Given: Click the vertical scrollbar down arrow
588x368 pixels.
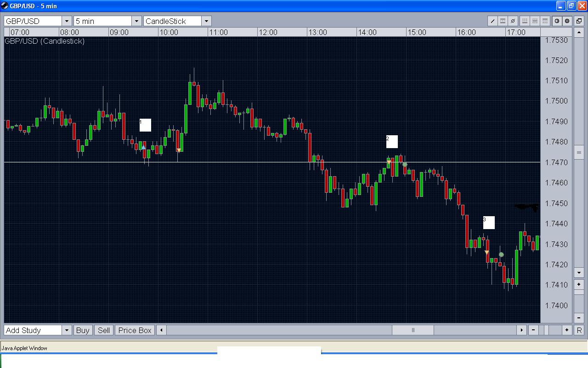Looking at the screenshot, I should tap(579, 273).
